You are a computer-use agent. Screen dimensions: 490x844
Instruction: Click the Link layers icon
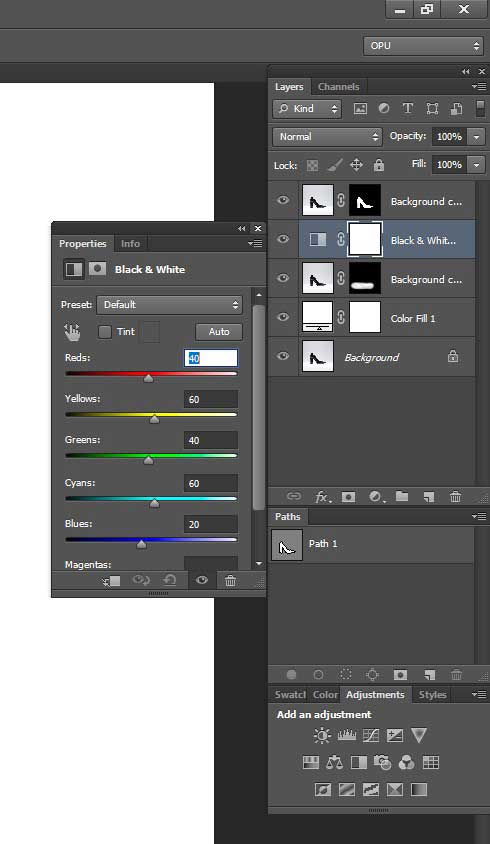point(293,496)
